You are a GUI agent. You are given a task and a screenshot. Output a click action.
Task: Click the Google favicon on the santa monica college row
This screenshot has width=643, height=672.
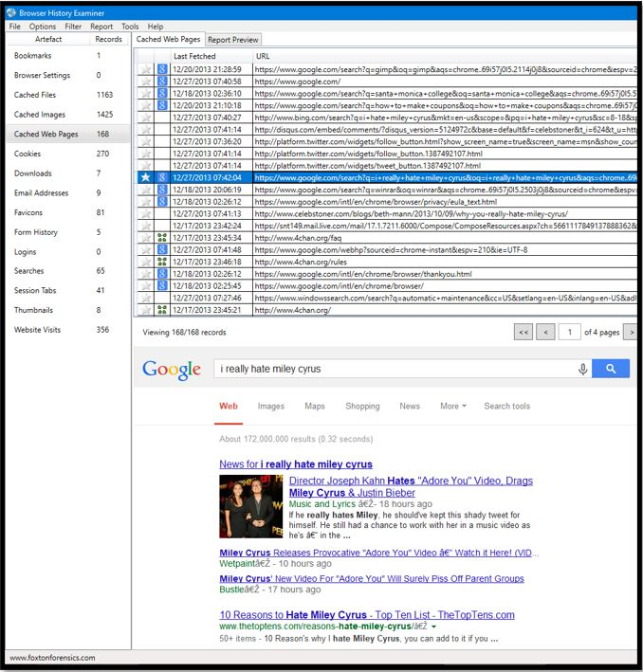(x=162, y=93)
